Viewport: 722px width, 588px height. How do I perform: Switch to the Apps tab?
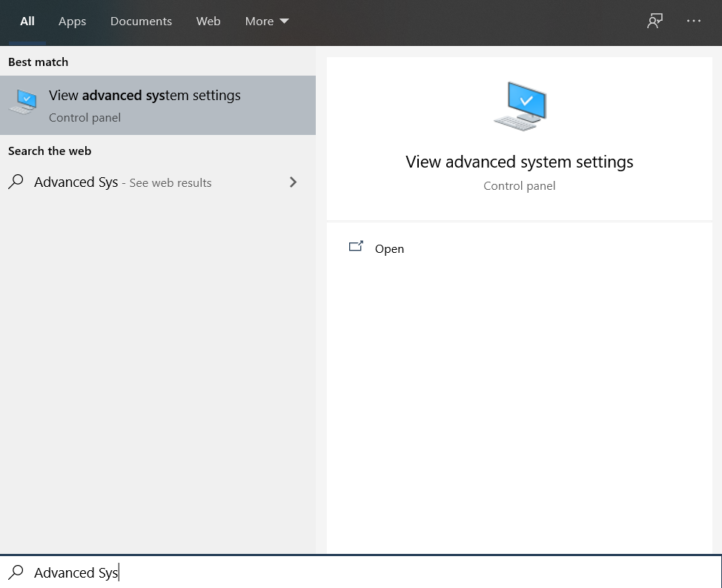tap(73, 22)
